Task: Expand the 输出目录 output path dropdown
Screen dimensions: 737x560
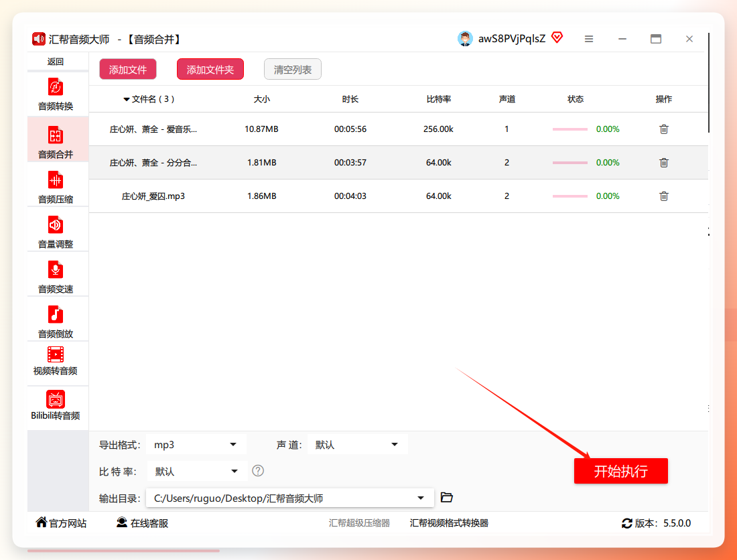Action: point(421,498)
